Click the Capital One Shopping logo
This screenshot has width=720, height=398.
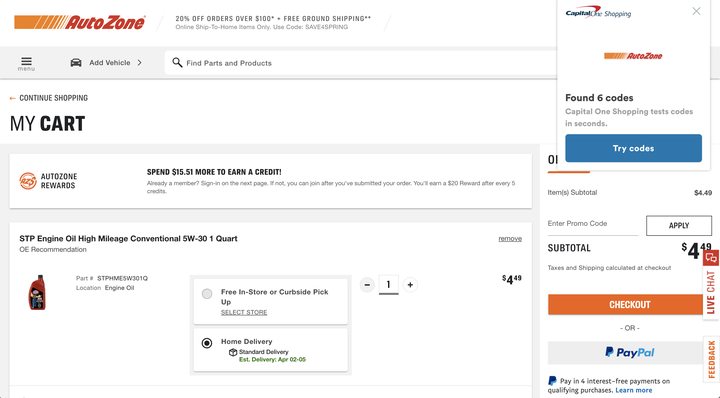point(598,12)
